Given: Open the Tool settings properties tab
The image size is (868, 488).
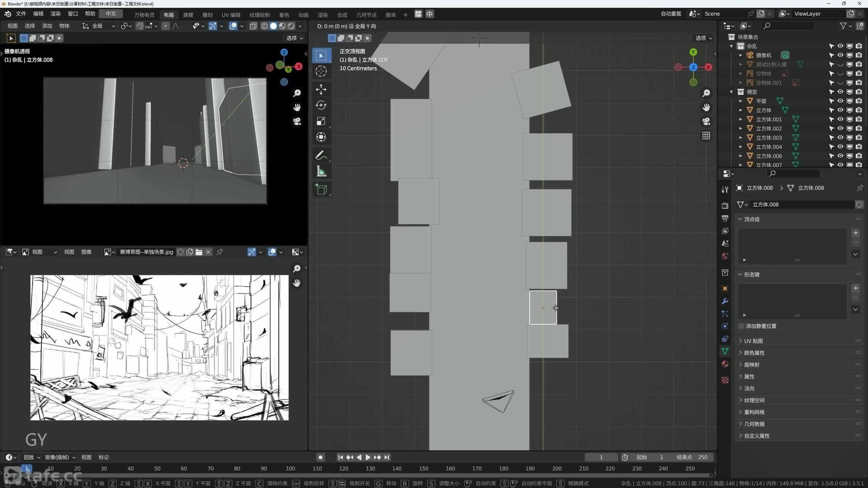Looking at the screenshot, I should point(725,189).
